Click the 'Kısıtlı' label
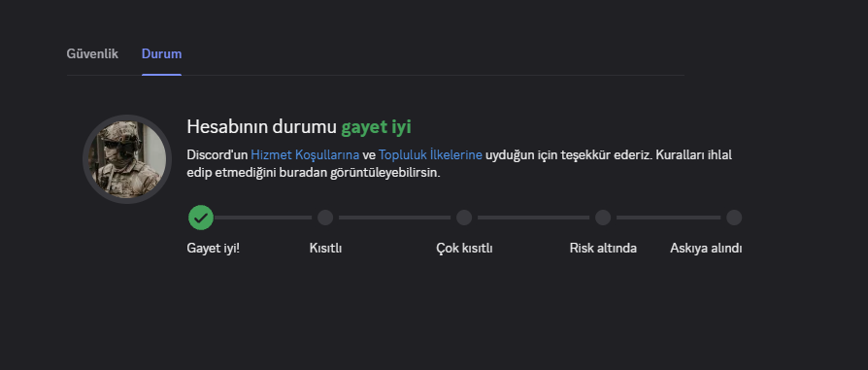 point(325,249)
